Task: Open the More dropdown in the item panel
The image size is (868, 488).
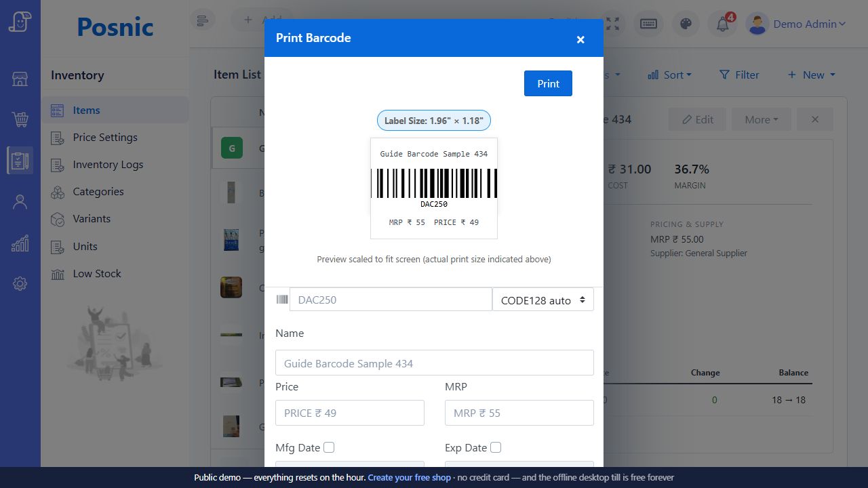Action: (761, 119)
